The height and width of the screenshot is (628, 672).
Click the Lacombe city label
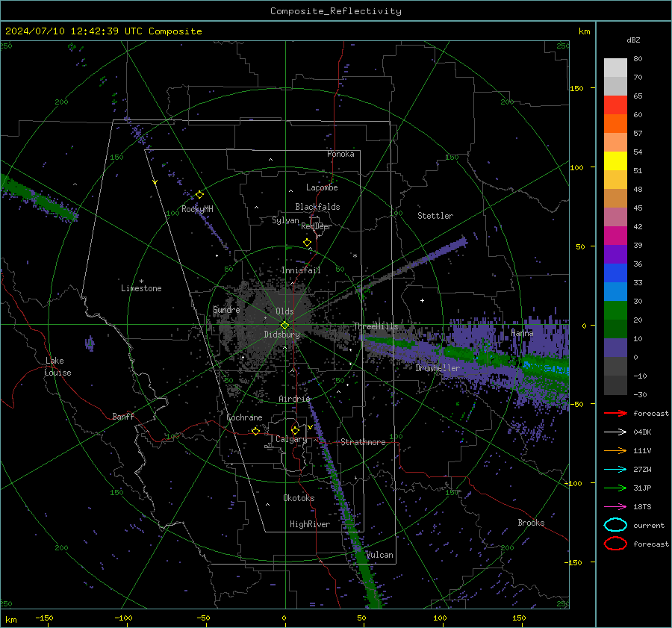322,187
